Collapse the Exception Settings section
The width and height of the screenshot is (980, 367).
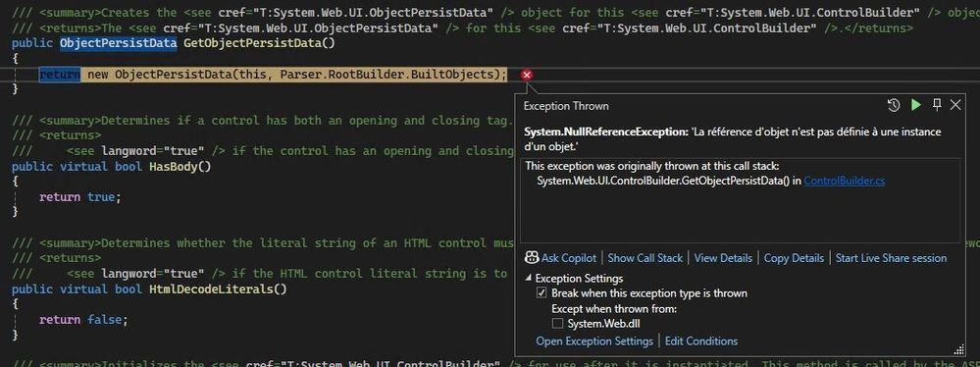tap(529, 279)
